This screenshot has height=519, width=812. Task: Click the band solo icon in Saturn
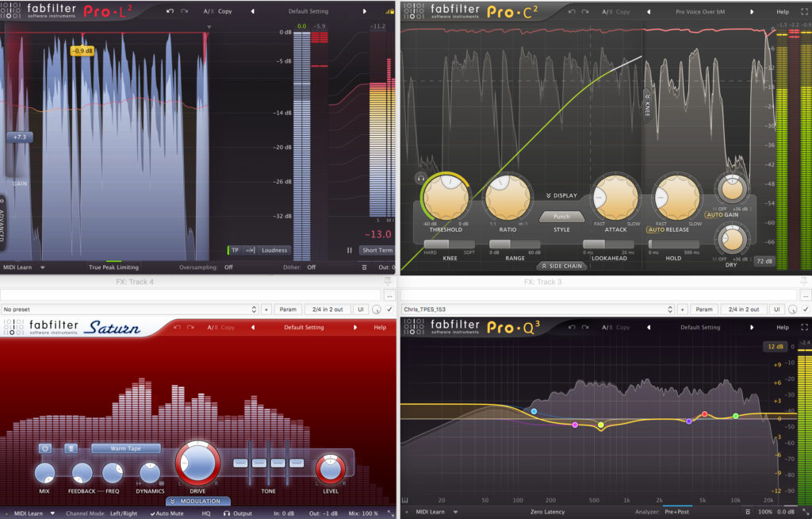click(71, 448)
